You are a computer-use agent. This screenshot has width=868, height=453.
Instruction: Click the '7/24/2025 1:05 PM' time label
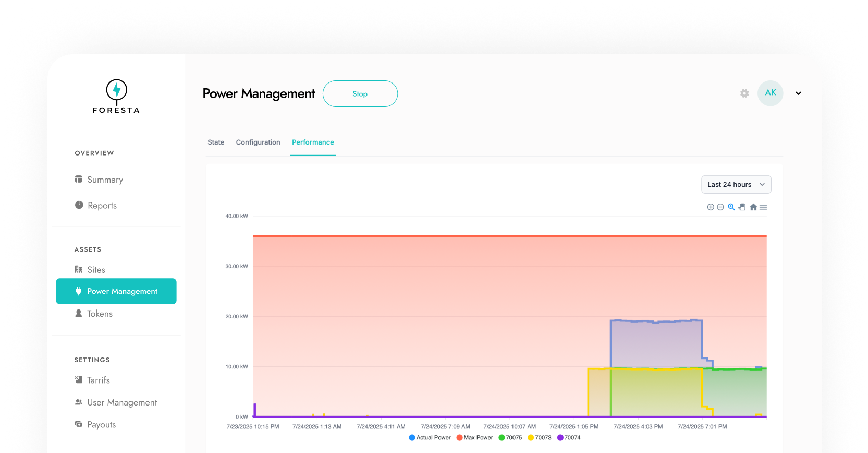pyautogui.click(x=574, y=427)
